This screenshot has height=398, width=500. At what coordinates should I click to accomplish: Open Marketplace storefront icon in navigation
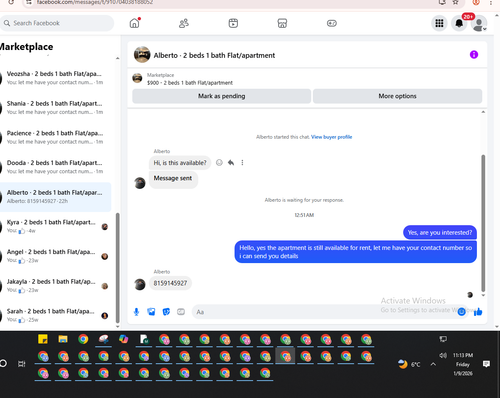(x=282, y=23)
